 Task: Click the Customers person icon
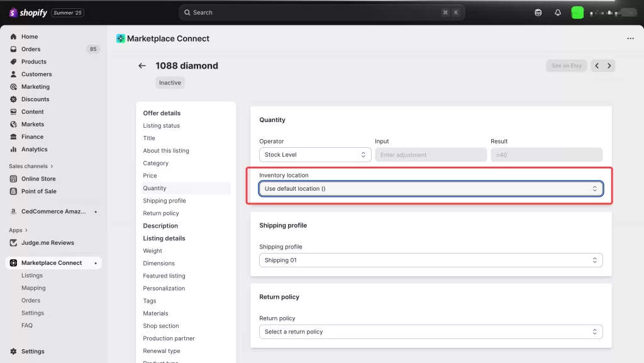(x=14, y=74)
